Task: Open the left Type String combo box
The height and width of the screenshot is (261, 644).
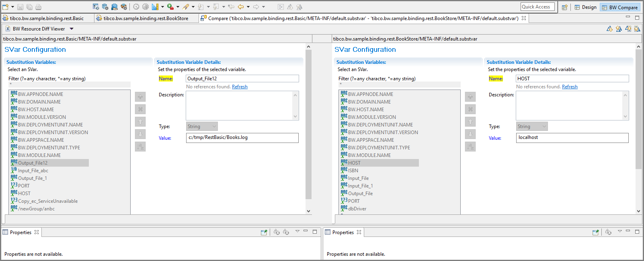Action: [x=202, y=126]
